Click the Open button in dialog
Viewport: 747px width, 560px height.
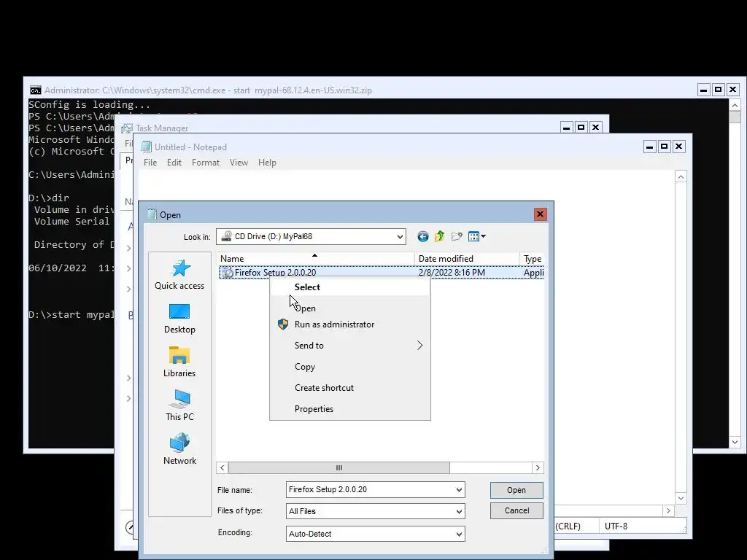516,490
